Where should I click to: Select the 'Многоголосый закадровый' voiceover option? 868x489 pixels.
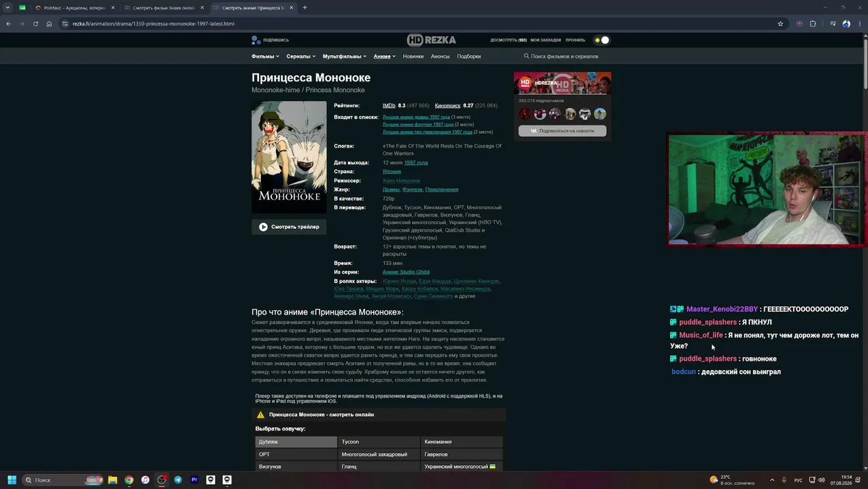click(379, 454)
